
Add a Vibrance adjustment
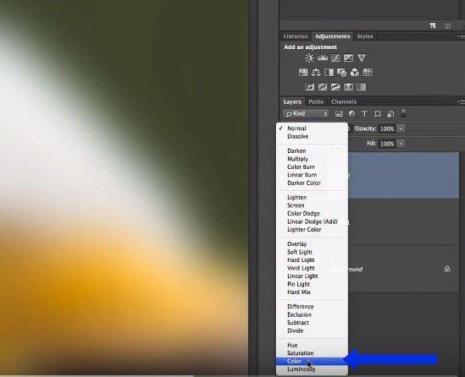(x=362, y=58)
